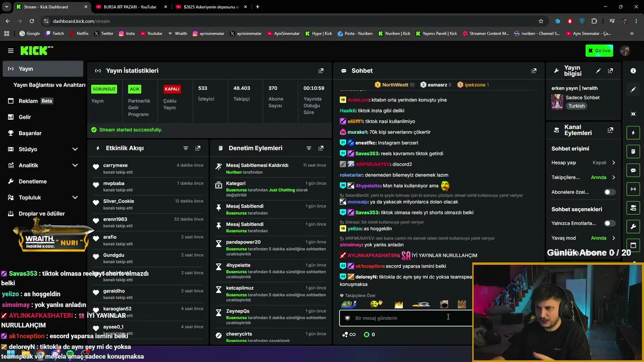Pop out the Yayın bilgisi panel

click(610, 71)
